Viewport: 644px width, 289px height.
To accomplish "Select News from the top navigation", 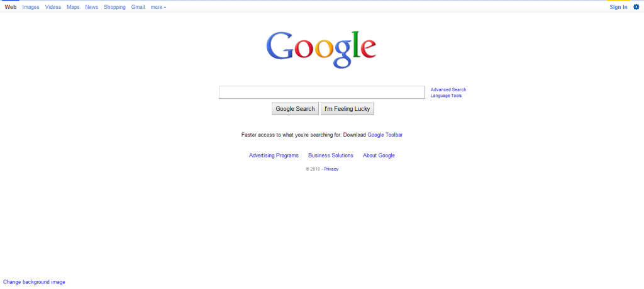I will click(x=92, y=7).
